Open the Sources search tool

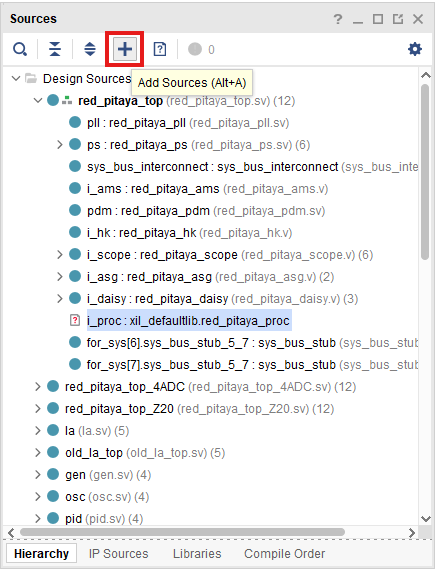click(x=20, y=49)
